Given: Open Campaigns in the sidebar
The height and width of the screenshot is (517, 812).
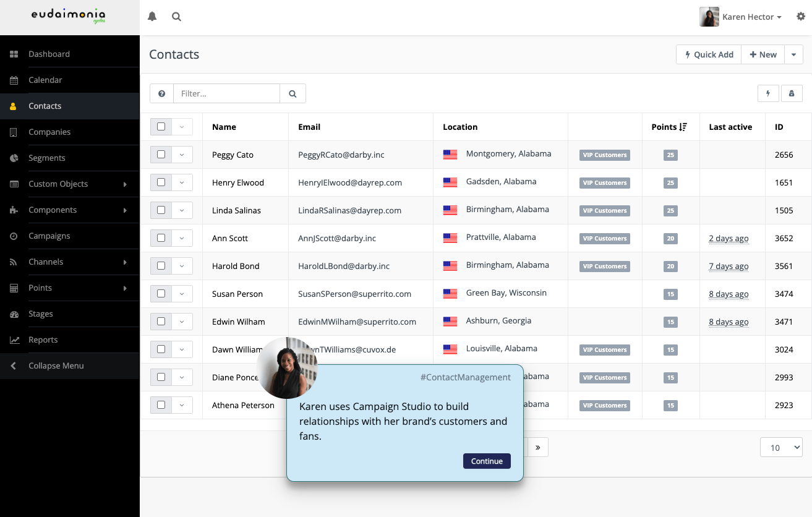Looking at the screenshot, I should coord(49,236).
